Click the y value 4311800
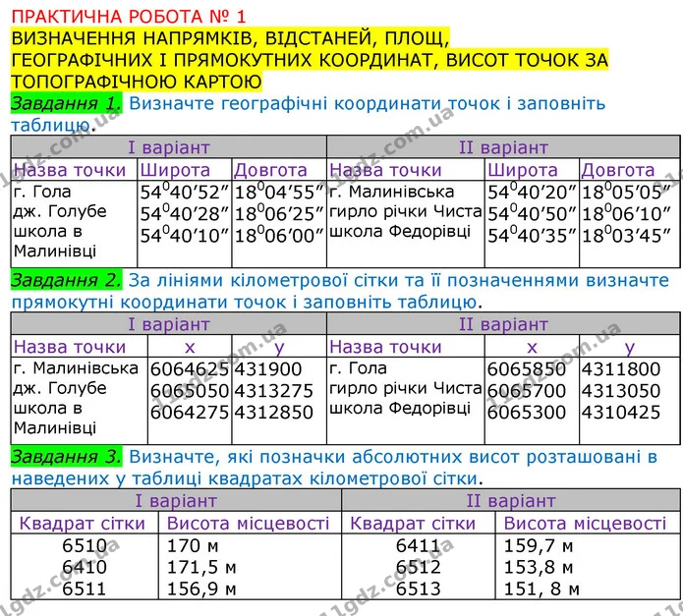 click(621, 369)
